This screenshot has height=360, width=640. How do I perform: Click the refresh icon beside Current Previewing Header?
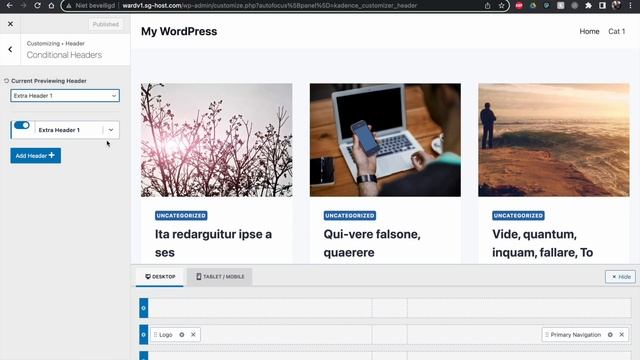click(x=7, y=81)
